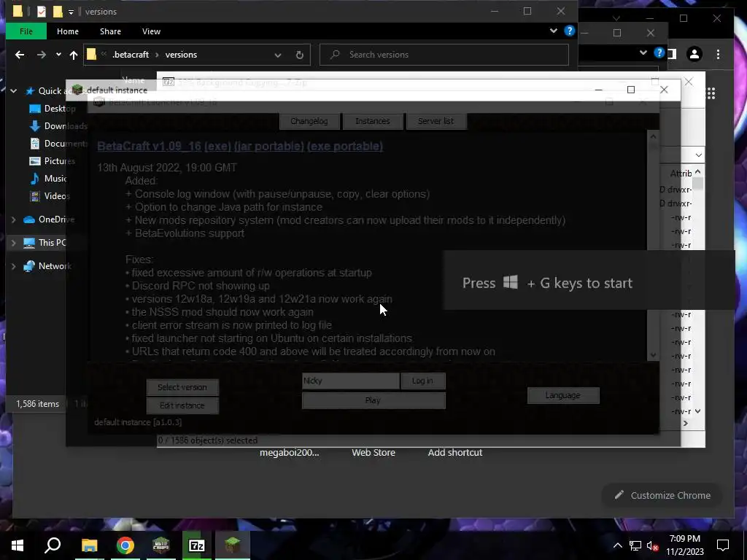Open the taskbar clock showing 7:09 PM

click(684, 545)
